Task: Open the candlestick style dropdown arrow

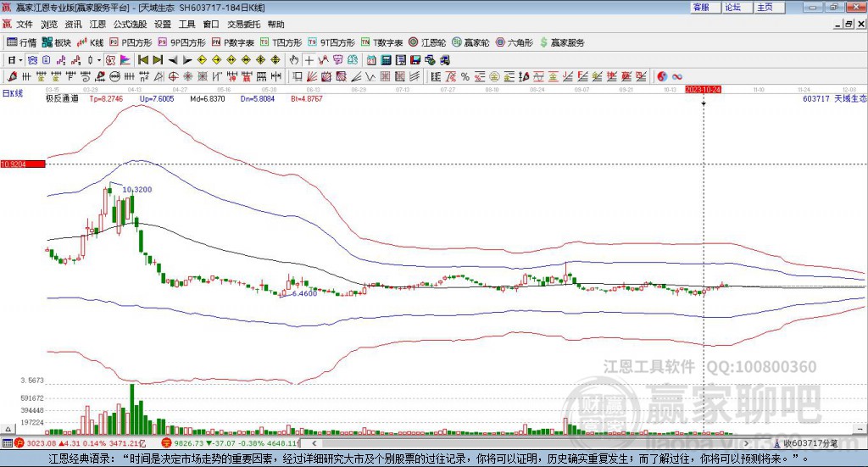Action: (x=99, y=60)
